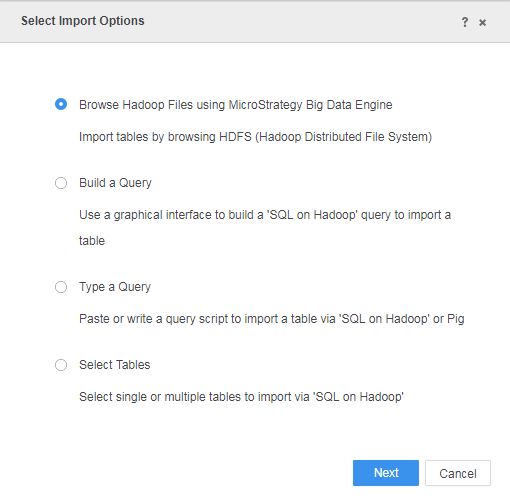Click the '(Hadoop Distributed File System)' text

click(x=344, y=137)
